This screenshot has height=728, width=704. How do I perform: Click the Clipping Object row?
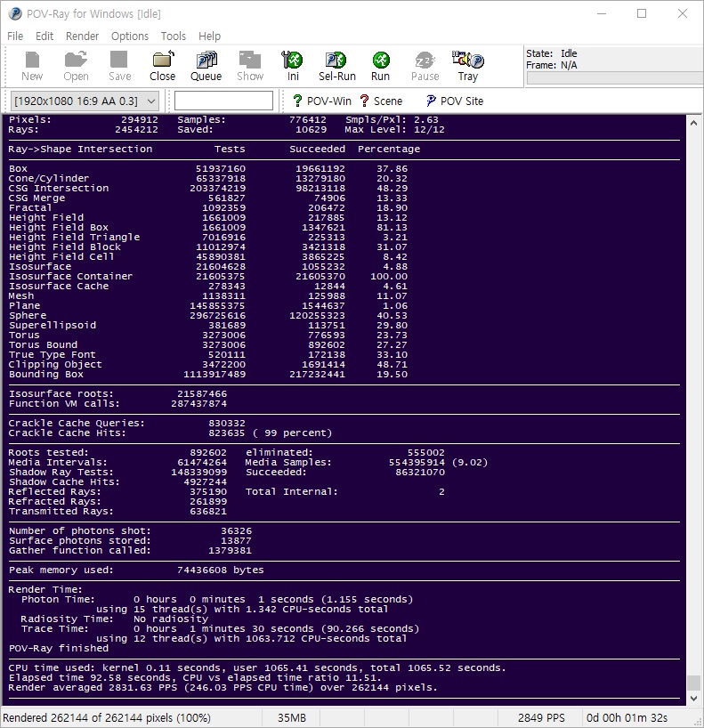[208, 365]
